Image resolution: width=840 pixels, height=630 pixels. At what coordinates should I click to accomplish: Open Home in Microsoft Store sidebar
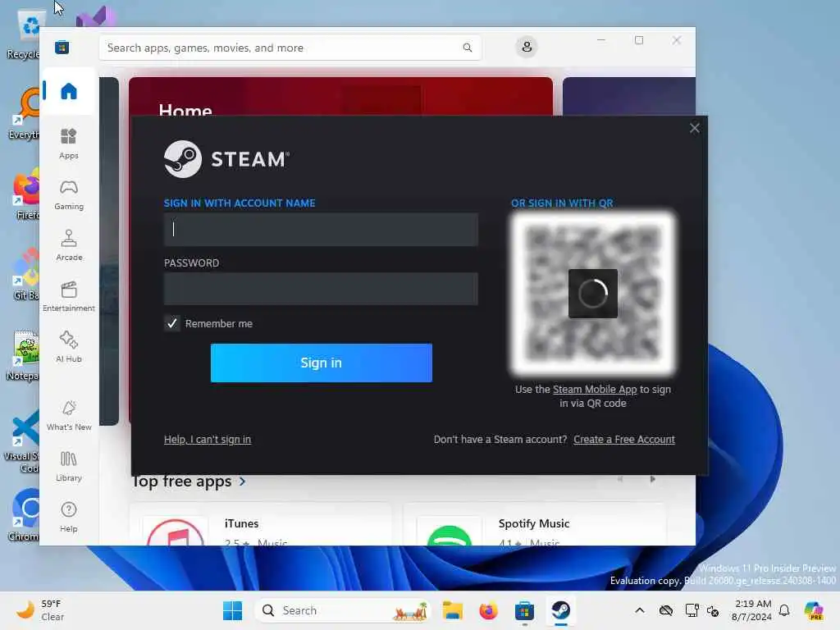tap(69, 91)
